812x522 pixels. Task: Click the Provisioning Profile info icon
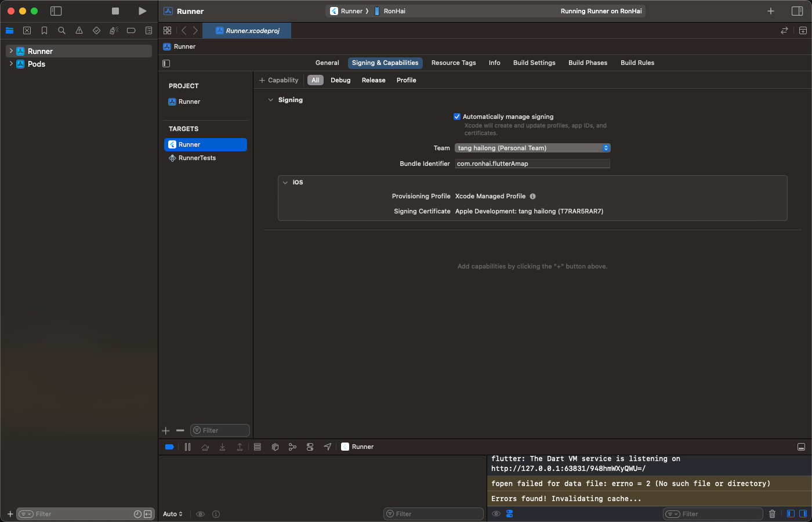(x=532, y=196)
